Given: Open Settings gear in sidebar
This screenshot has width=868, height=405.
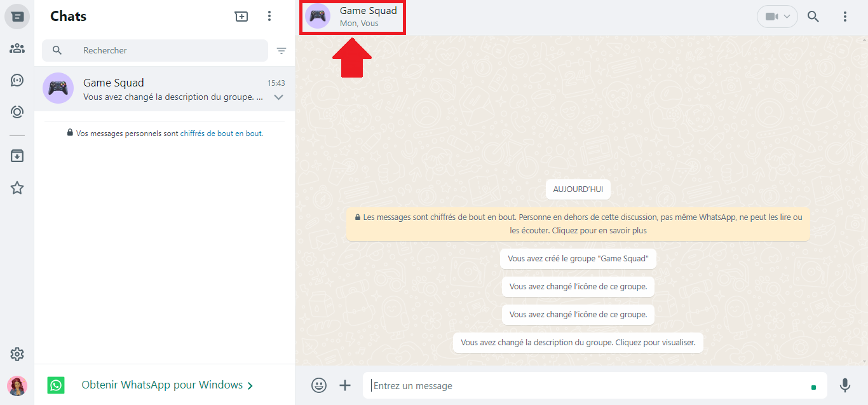Looking at the screenshot, I should 17,354.
